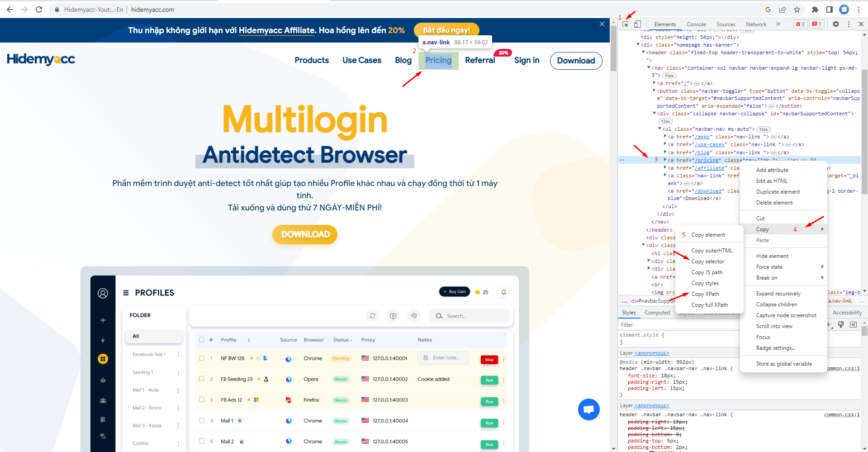Click the red Stop button for NF BW 125
The height and width of the screenshot is (452, 868).
[x=489, y=360]
